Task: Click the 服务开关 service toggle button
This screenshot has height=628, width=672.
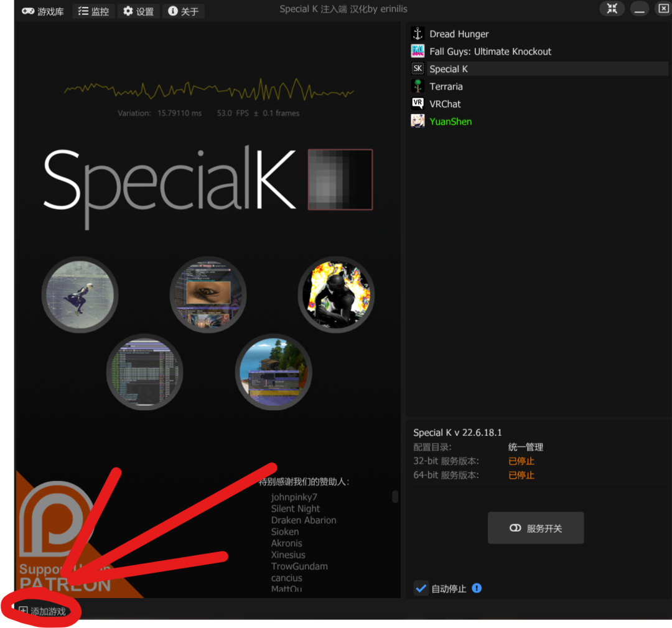Action: tap(536, 528)
